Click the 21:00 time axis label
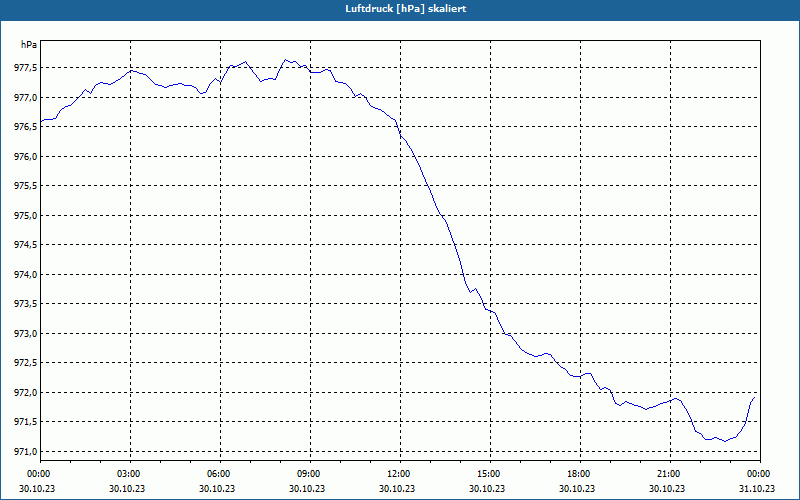Viewport: 800px width, 500px height. tap(670, 474)
